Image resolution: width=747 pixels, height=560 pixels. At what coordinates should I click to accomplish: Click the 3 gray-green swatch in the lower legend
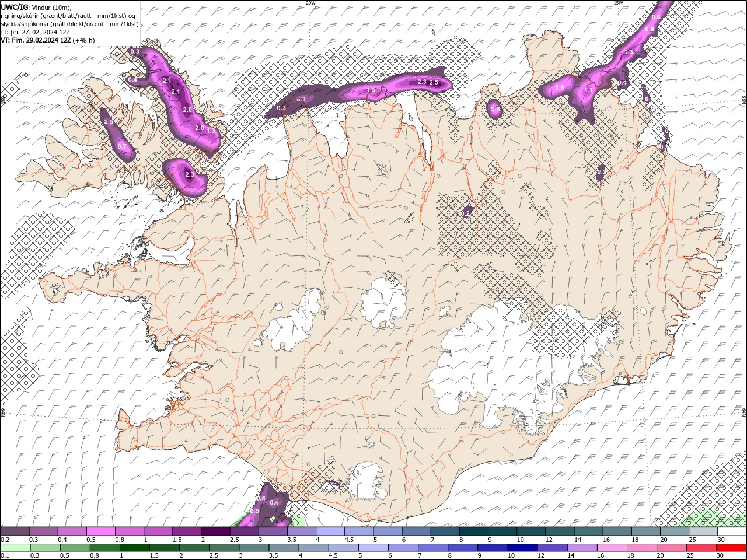click(x=254, y=548)
